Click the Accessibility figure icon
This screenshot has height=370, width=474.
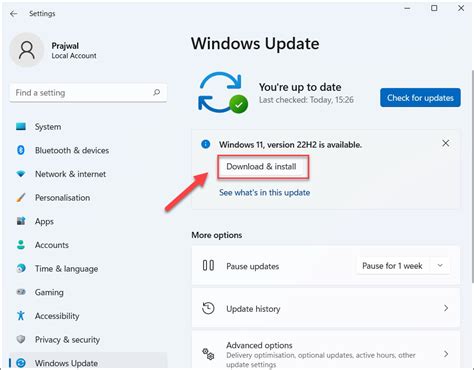point(21,316)
